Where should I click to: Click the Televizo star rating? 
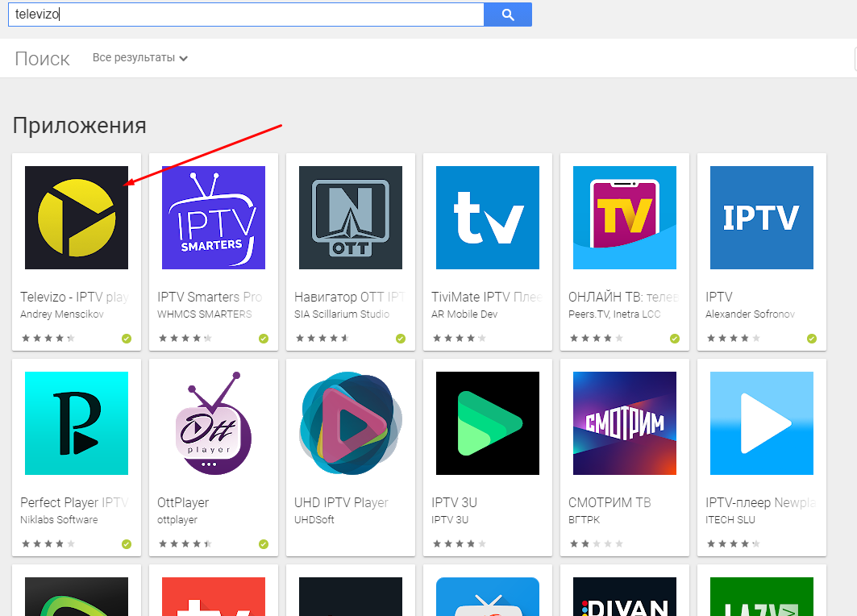48,339
